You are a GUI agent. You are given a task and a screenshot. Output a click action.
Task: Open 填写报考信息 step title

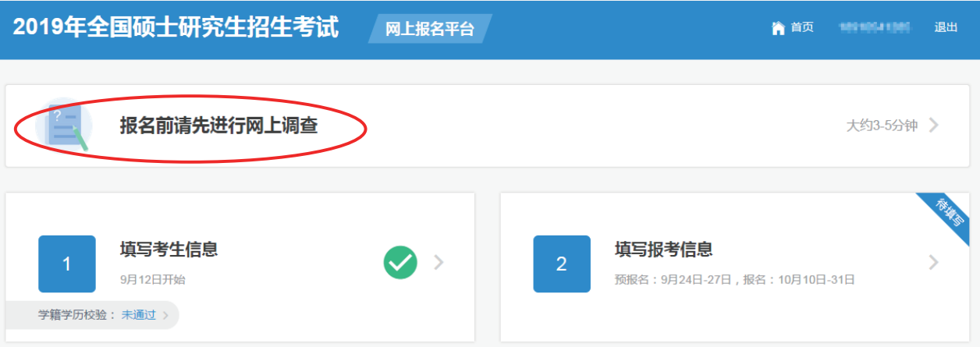point(663,250)
